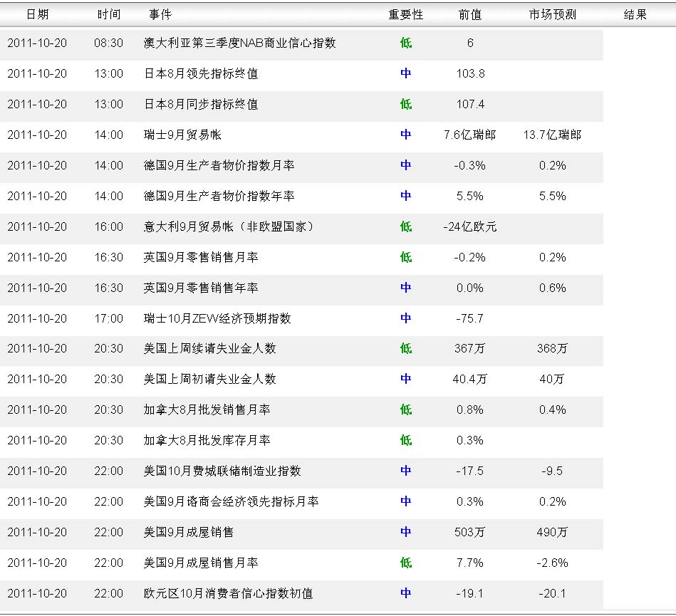Click market forecast -20.1

552,593
